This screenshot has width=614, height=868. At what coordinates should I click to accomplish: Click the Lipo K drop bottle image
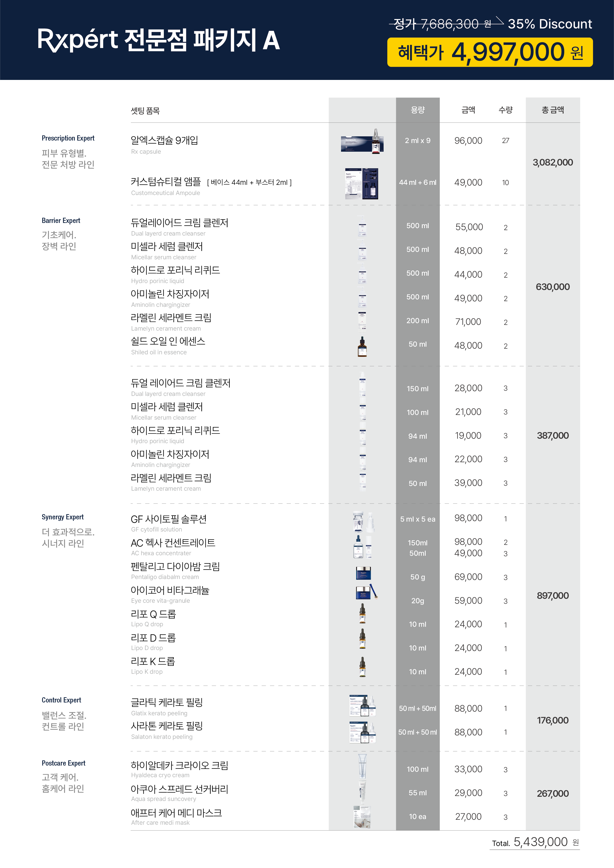coord(362,667)
